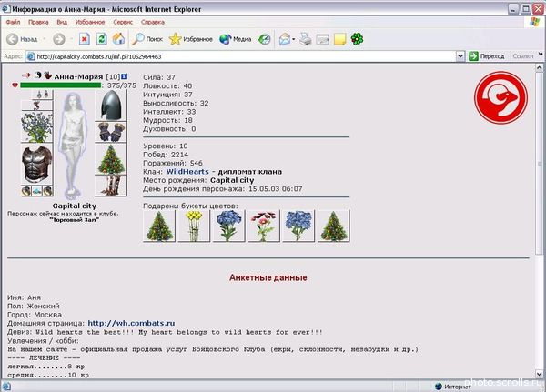The image size is (546, 392).
Task: Go back with the Назад button
Action: tap(22, 39)
